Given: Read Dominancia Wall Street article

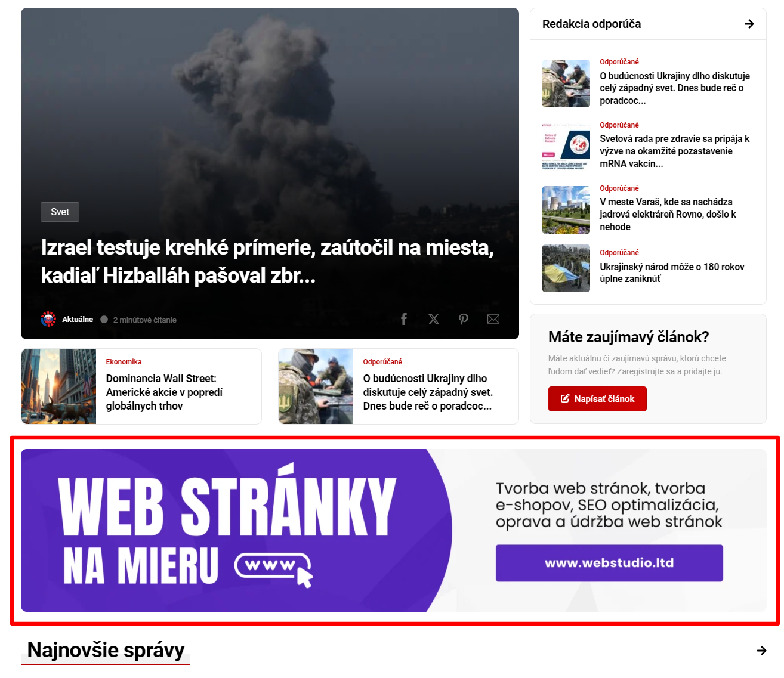Looking at the screenshot, I should [x=164, y=392].
